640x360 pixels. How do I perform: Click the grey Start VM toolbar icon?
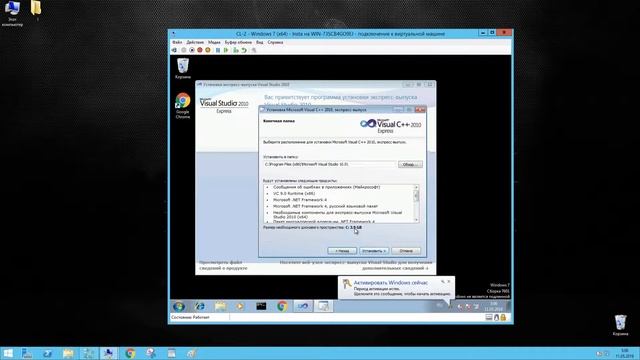[x=184, y=50]
